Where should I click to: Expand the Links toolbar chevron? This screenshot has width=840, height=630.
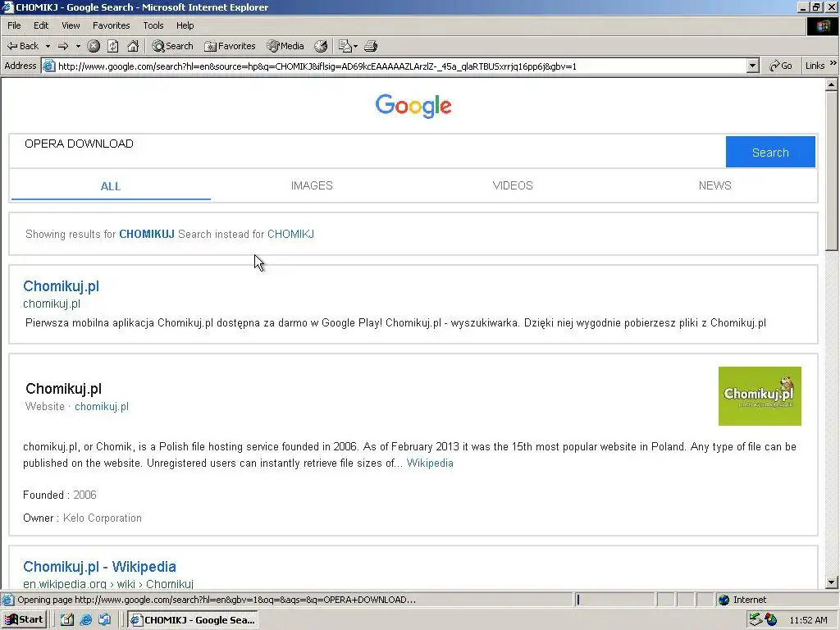pyautogui.click(x=833, y=63)
